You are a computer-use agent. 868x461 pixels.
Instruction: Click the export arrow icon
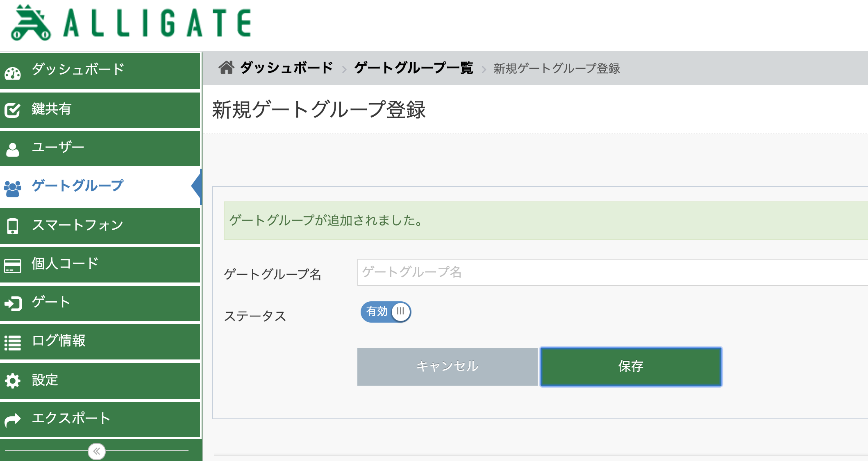[13, 420]
